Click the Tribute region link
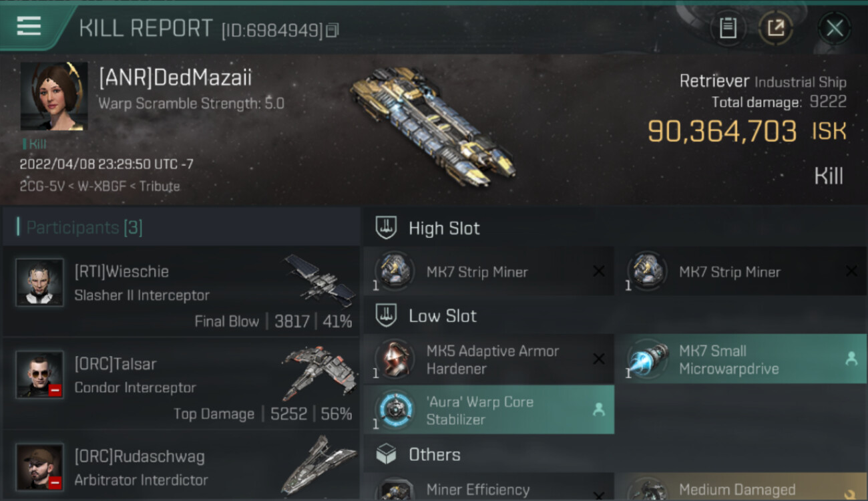 point(160,186)
